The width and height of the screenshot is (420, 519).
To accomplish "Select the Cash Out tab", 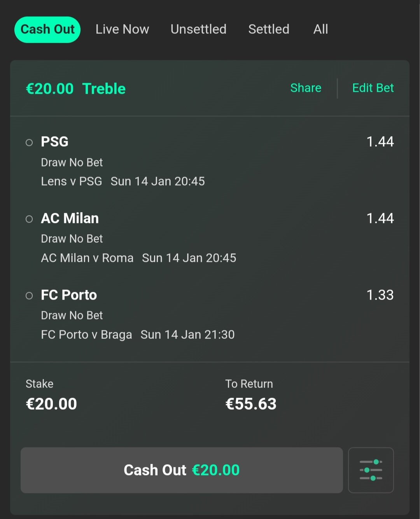I will (x=47, y=30).
